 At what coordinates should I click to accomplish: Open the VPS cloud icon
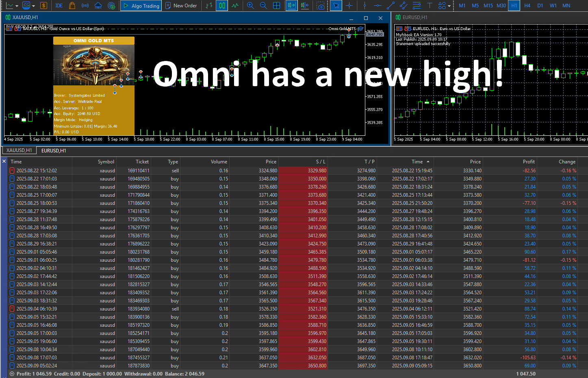tap(98, 6)
